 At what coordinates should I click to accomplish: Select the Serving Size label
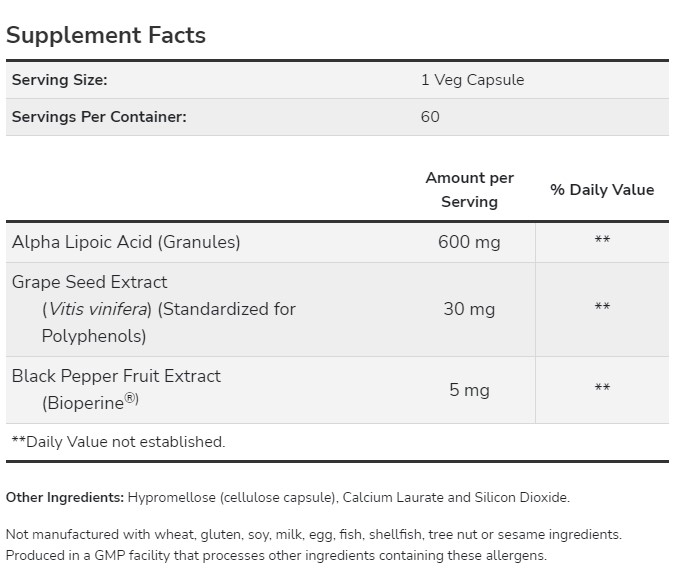pos(59,80)
